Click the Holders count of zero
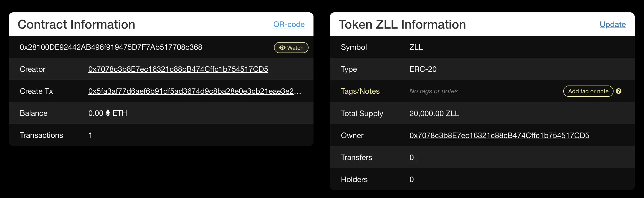This screenshot has width=644, height=198. tap(411, 179)
